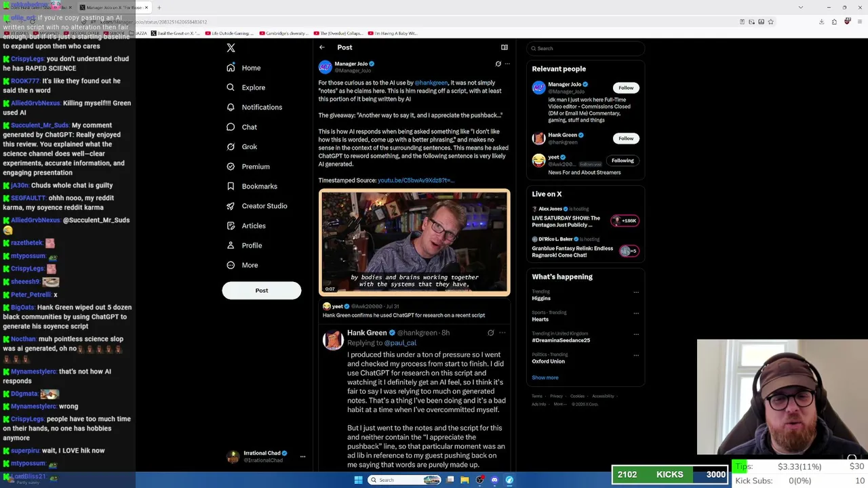Open more options on Manager JoJo post

coord(507,64)
